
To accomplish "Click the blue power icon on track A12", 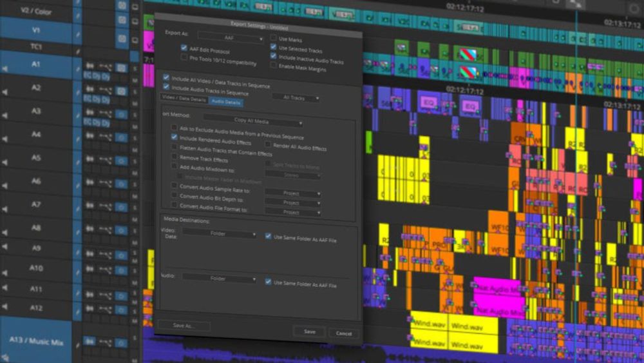I will [121, 309].
